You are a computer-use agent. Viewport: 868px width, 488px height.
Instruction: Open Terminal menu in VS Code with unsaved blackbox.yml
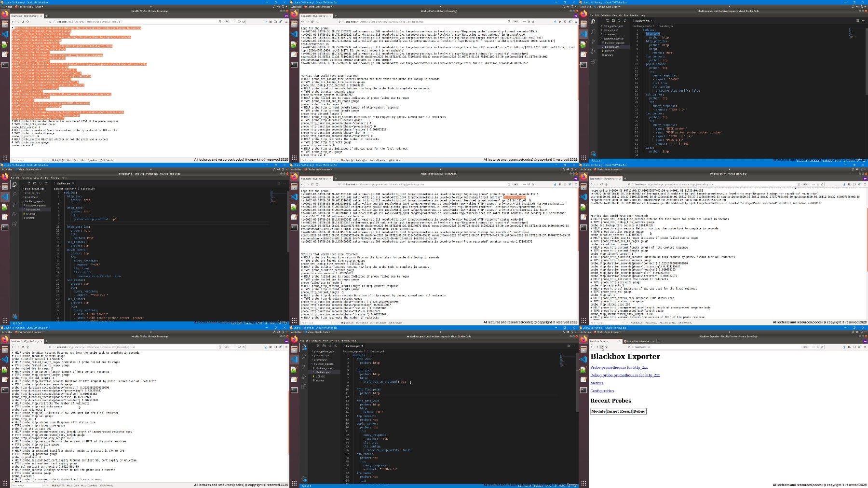tap(346, 341)
